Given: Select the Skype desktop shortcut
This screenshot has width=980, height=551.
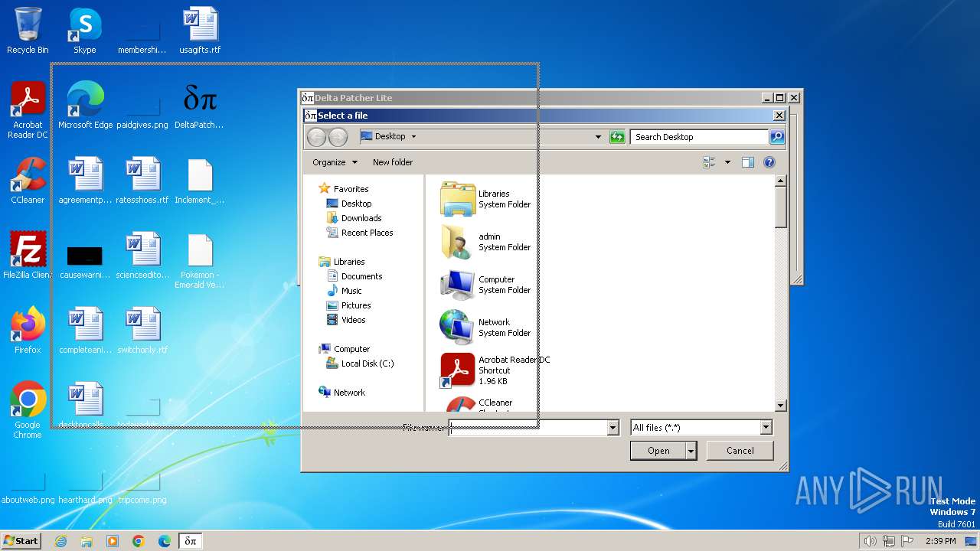Looking at the screenshot, I should [85, 31].
